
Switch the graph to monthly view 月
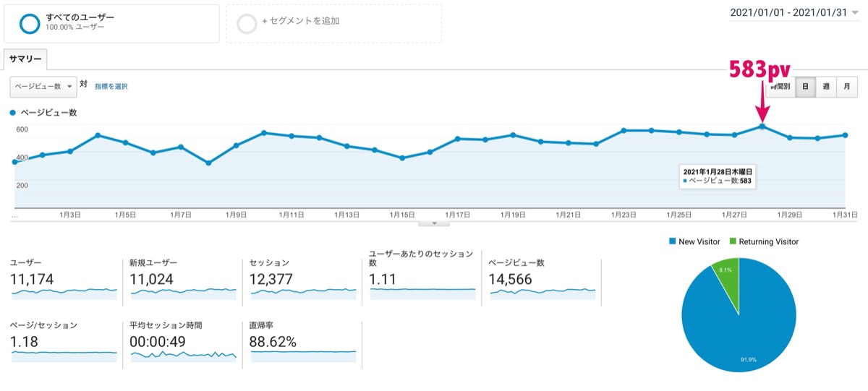pyautogui.click(x=846, y=87)
